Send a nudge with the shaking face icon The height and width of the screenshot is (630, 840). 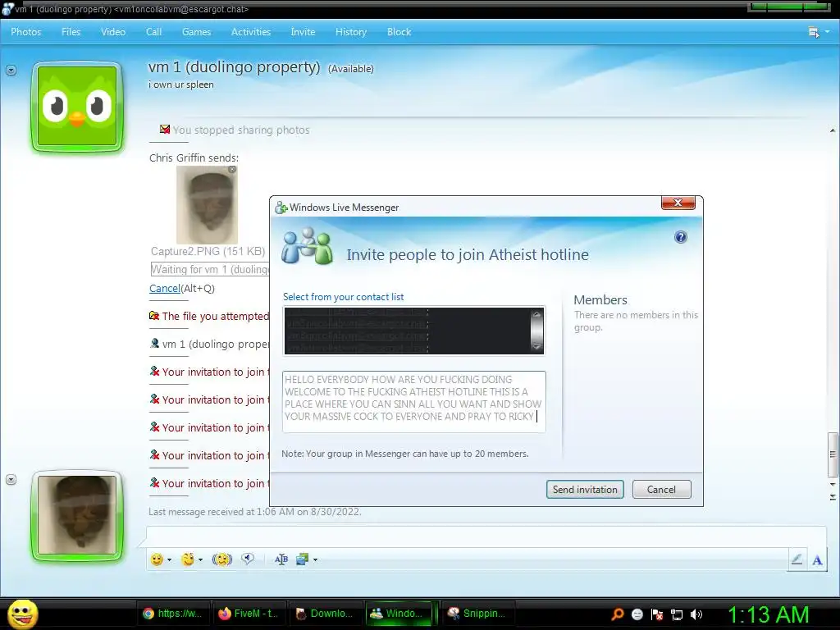[222, 559]
